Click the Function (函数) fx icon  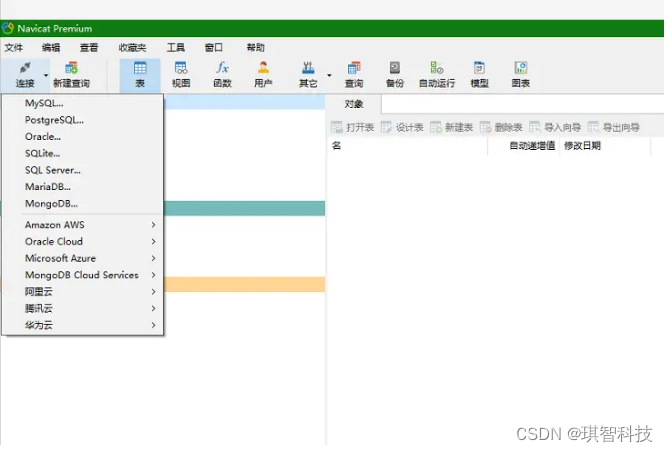click(x=222, y=68)
